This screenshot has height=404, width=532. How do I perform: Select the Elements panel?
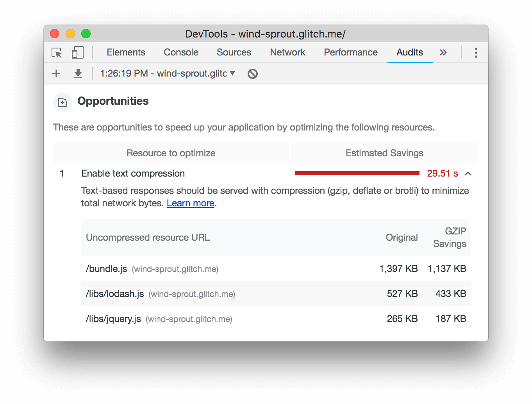click(x=126, y=52)
